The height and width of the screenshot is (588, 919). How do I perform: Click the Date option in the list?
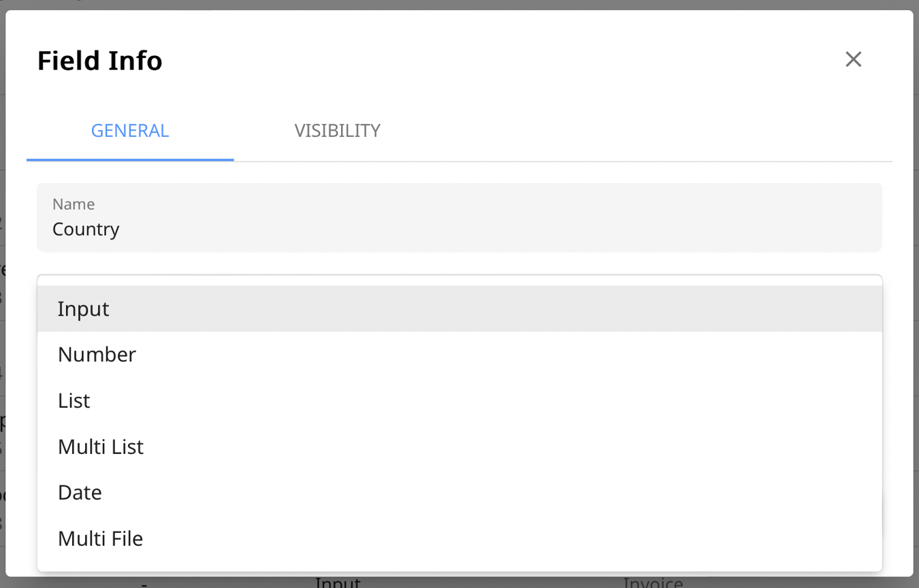(80, 492)
